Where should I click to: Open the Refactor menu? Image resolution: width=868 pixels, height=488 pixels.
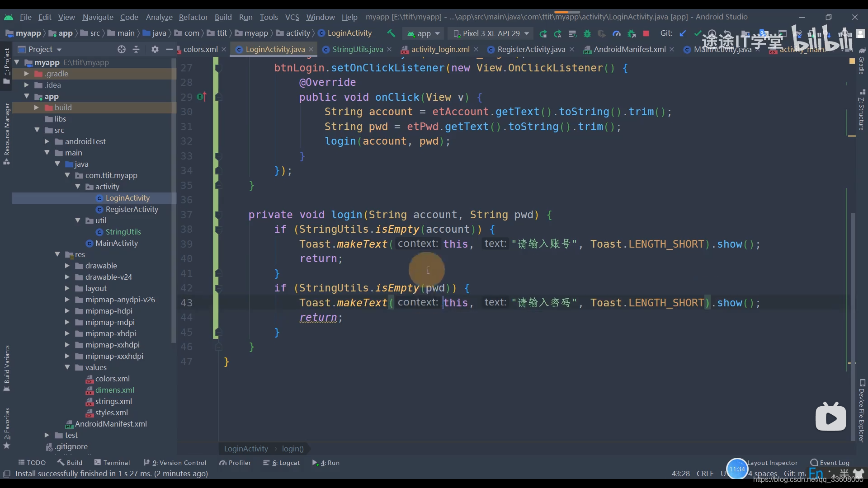tap(193, 17)
